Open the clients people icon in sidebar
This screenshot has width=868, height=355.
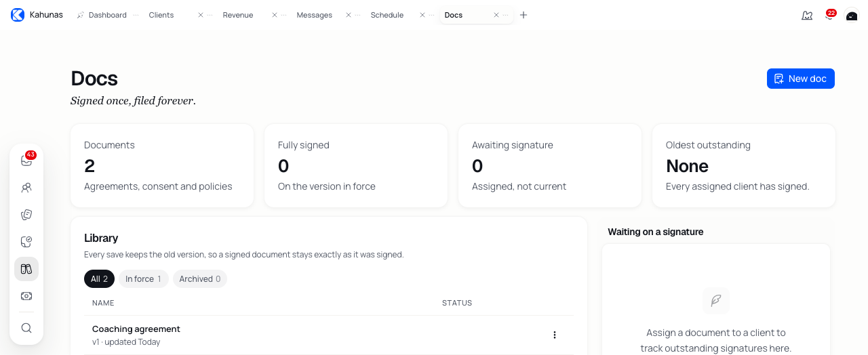(x=26, y=188)
